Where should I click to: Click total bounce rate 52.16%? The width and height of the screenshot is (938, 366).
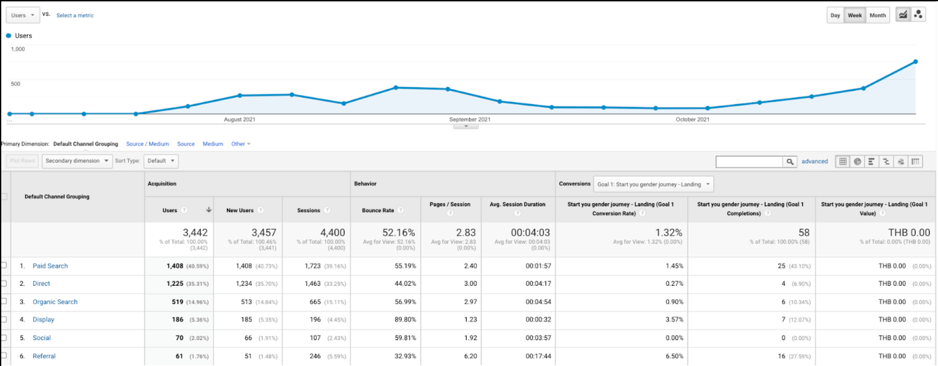tap(397, 233)
